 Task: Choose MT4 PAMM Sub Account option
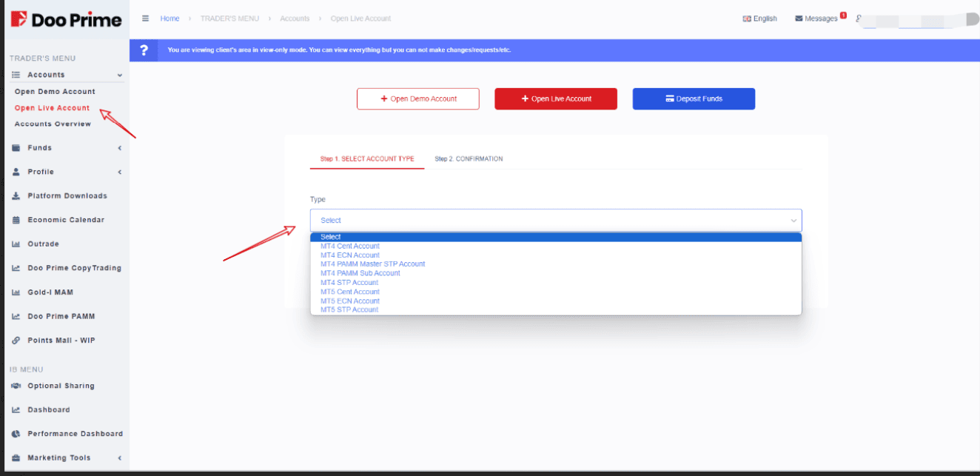556,273
